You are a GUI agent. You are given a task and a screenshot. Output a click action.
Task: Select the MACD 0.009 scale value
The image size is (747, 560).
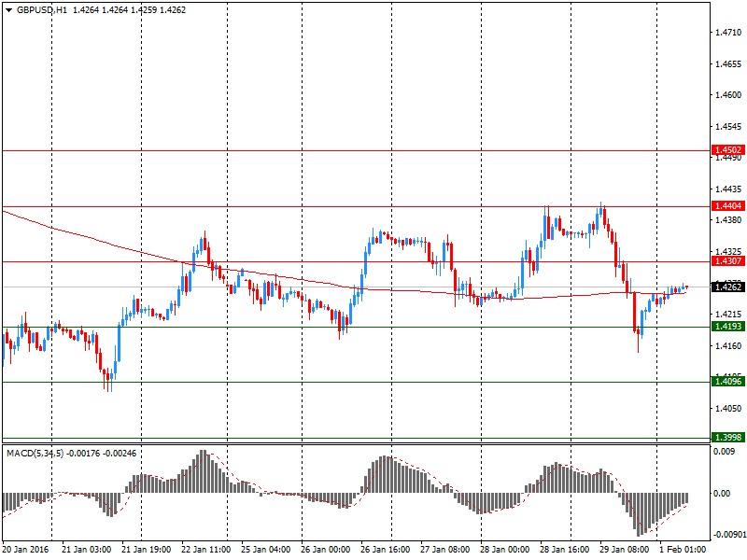tap(725, 452)
